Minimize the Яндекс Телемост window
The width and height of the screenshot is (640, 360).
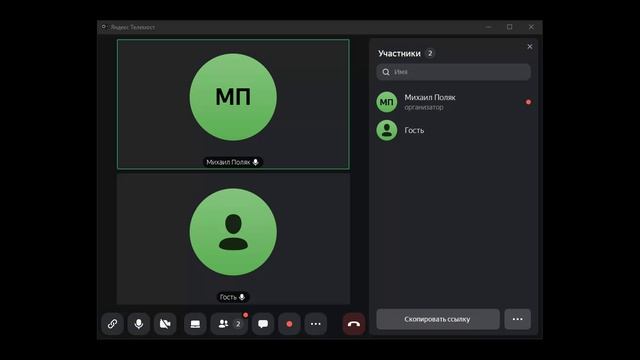click(x=489, y=27)
